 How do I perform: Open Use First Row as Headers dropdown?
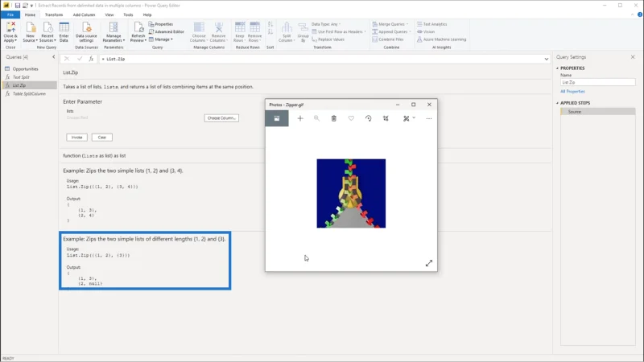(339, 31)
